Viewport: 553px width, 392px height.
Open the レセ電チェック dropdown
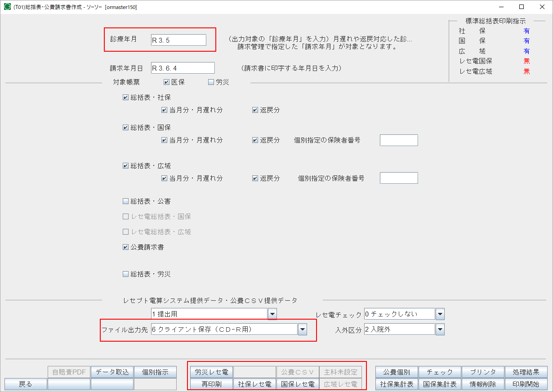coord(439,313)
